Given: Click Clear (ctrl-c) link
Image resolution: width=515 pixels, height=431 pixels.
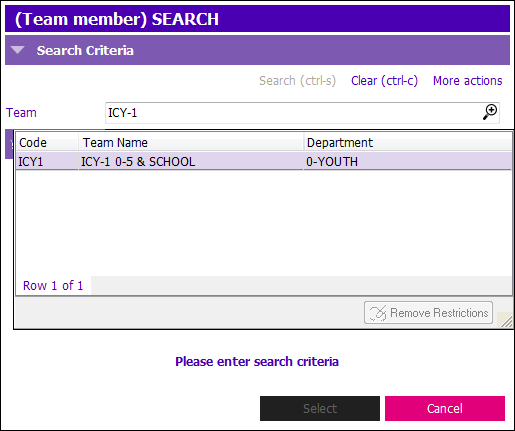Looking at the screenshot, I should coord(384,81).
